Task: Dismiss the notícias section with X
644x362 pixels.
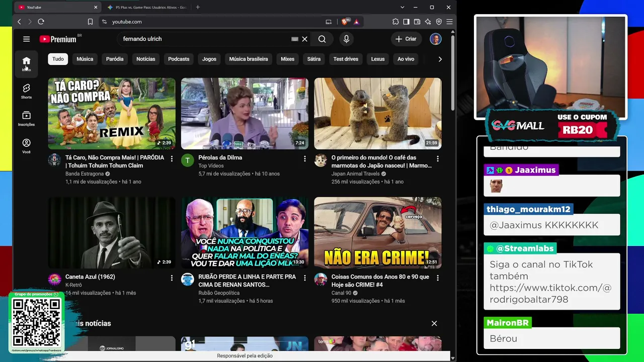Action: [x=434, y=323]
